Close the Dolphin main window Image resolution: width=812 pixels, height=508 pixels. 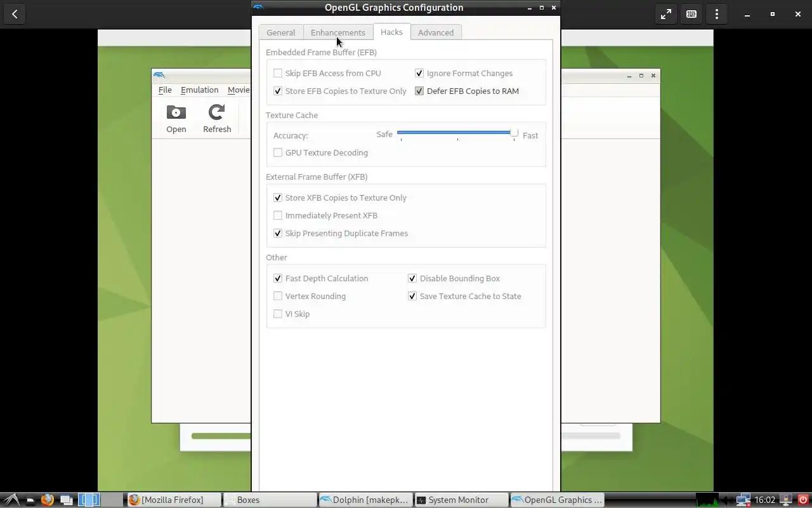click(x=653, y=76)
